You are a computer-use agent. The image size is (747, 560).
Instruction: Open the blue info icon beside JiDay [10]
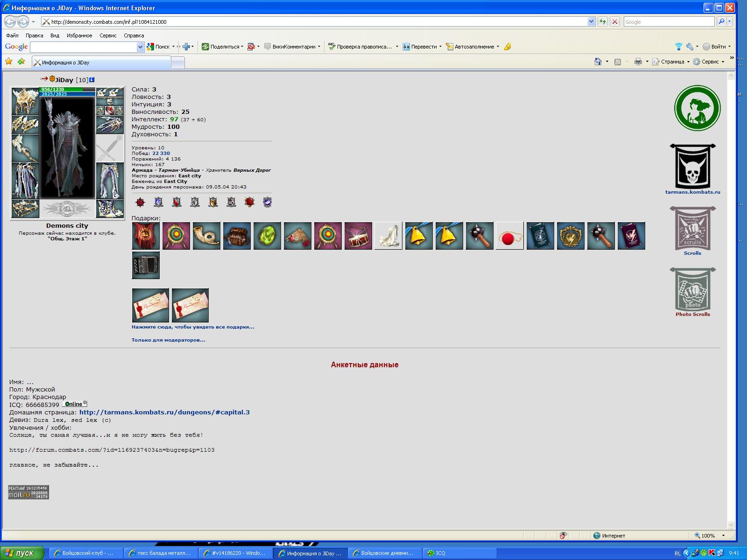(x=92, y=80)
